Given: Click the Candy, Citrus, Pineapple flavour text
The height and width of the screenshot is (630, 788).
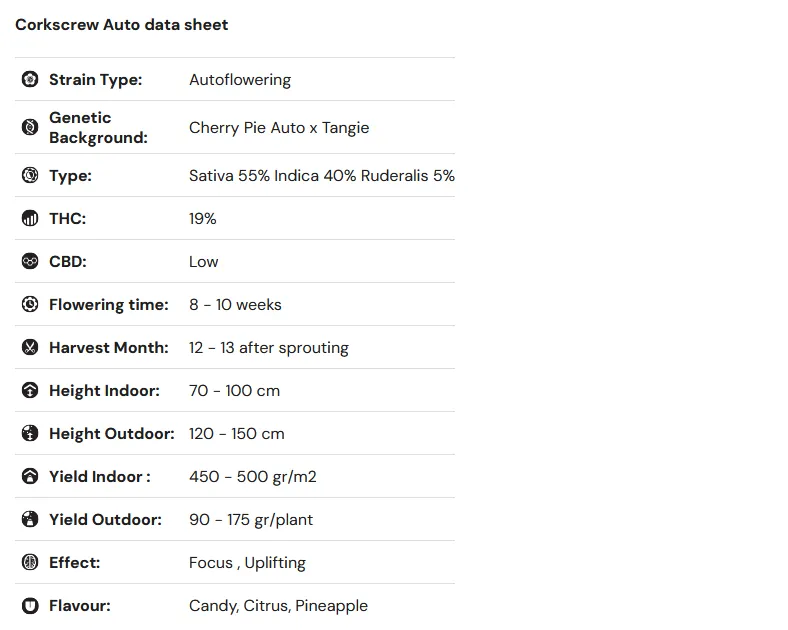Looking at the screenshot, I should tap(278, 606).
